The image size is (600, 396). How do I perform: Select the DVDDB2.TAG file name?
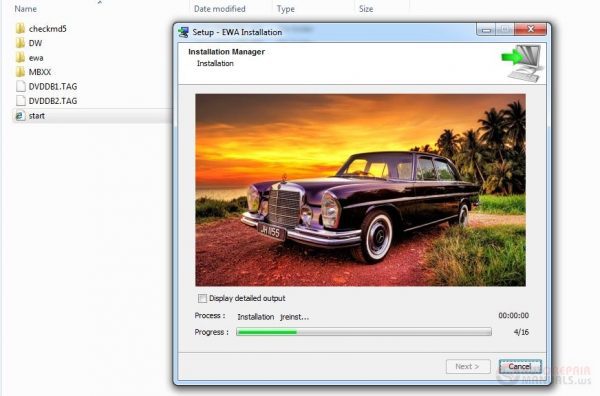tap(53, 101)
